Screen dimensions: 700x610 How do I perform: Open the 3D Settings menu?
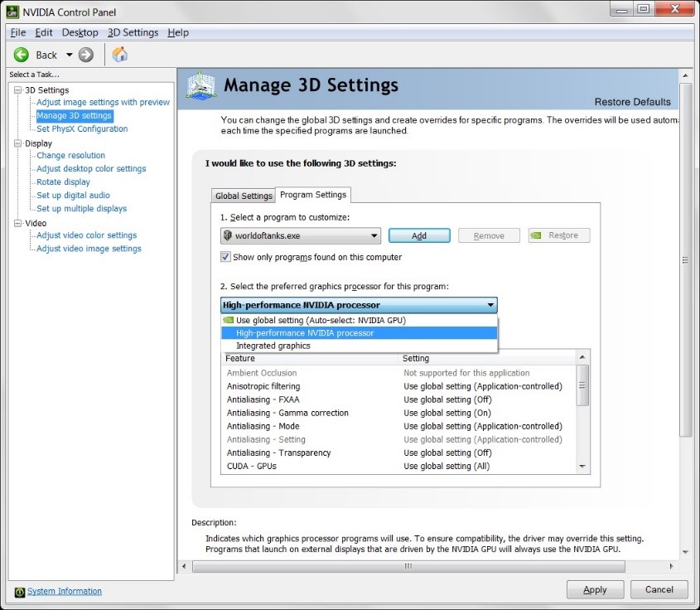point(133,32)
